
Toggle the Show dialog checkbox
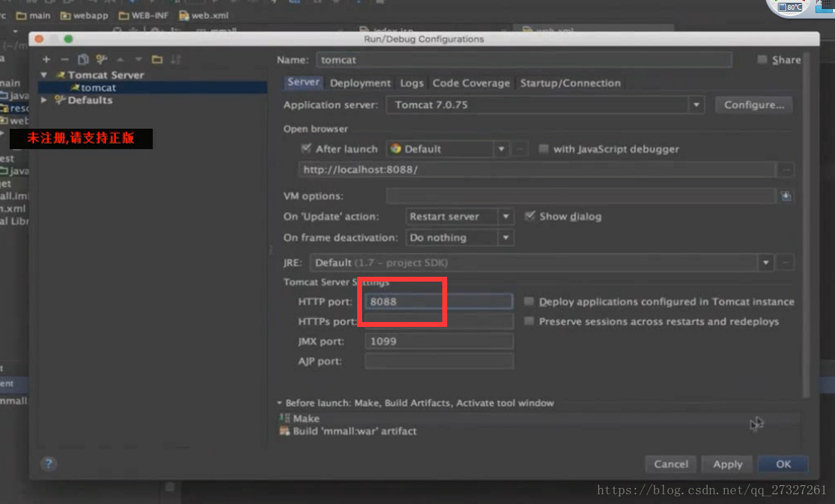tap(529, 216)
